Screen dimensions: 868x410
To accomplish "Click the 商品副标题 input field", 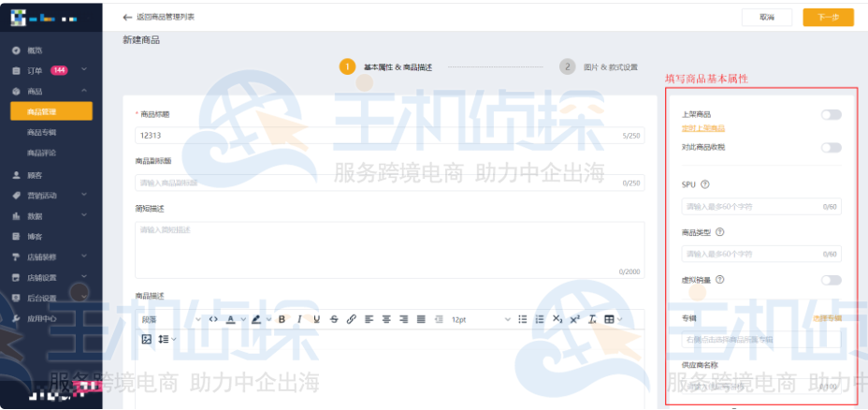I will click(x=390, y=183).
